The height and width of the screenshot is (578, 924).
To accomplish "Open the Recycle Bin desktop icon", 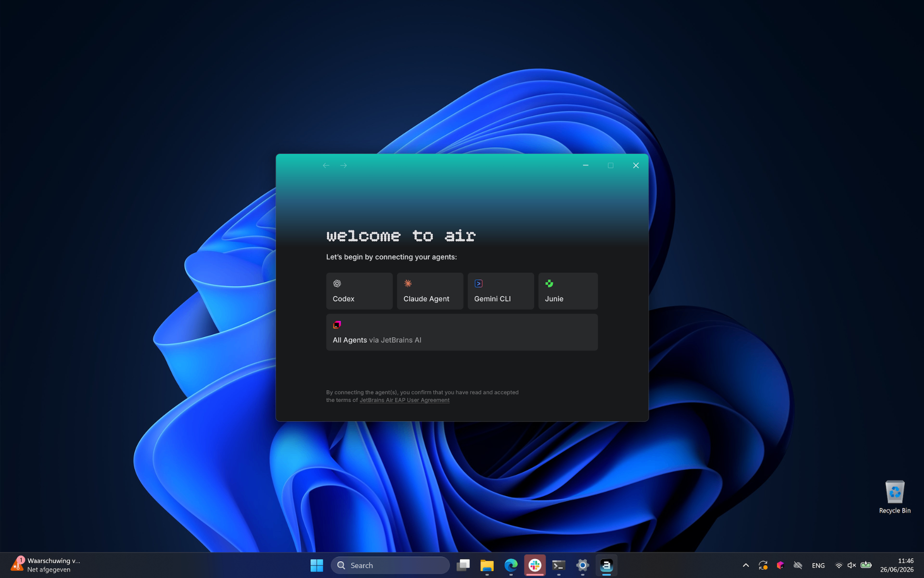I will click(895, 497).
